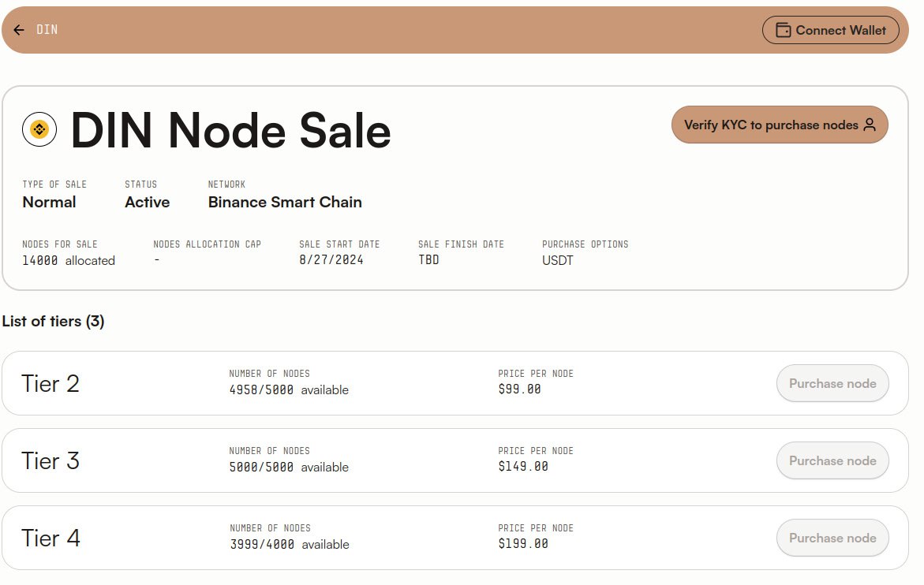Viewport: 924px width, 585px height.
Task: Click the DIN breadcrumb label
Action: click(x=47, y=30)
